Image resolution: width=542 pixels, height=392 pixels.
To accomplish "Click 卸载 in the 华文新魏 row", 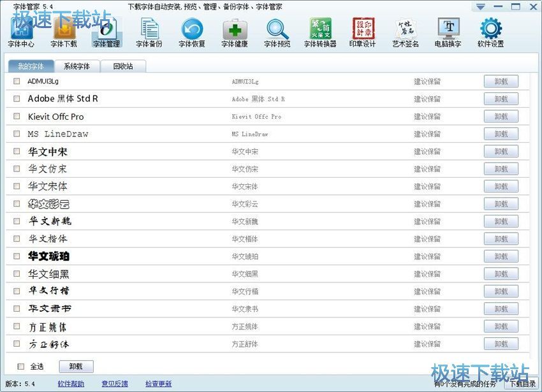I will [x=501, y=221].
